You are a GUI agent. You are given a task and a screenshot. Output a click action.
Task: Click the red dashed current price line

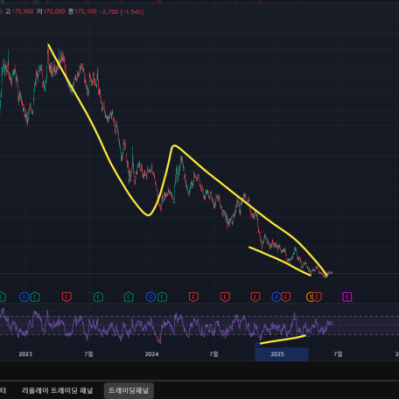click(x=199, y=274)
